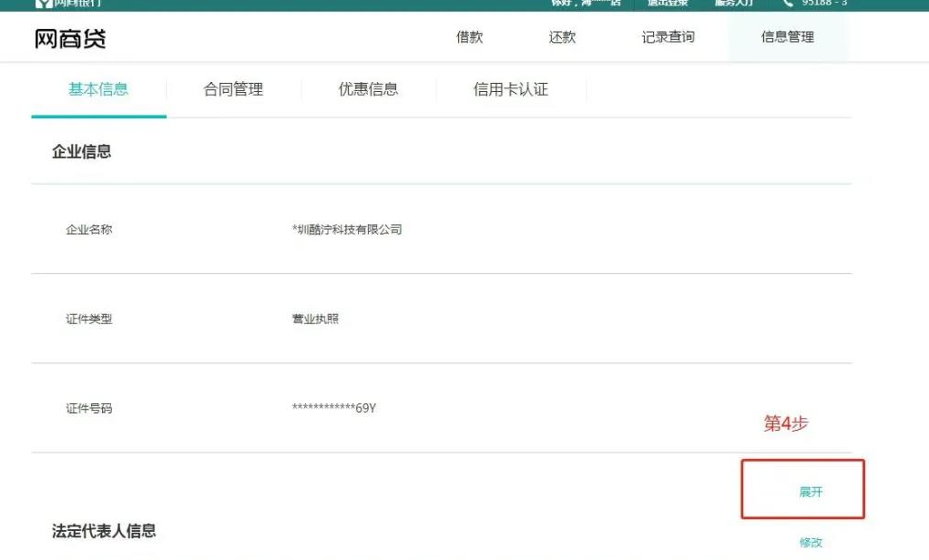The image size is (929, 560).
Task: Open the 还款 menu
Action: coord(562,36)
